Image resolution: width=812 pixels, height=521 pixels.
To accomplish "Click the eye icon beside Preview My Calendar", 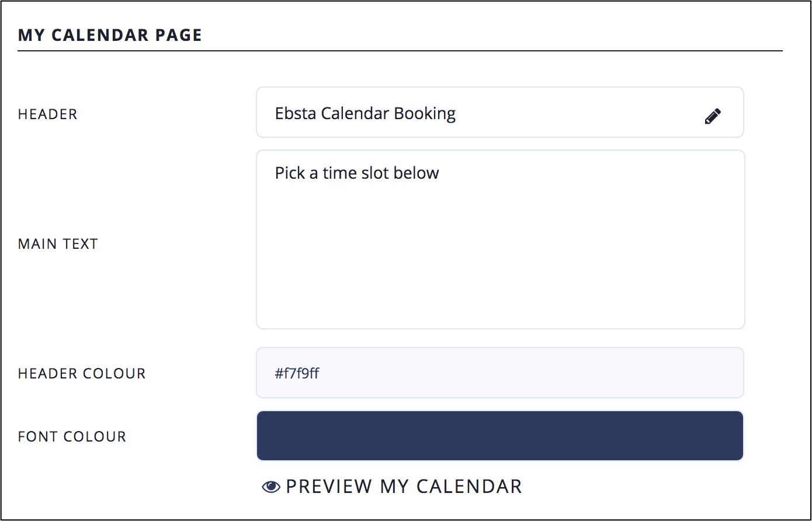I will (x=271, y=487).
